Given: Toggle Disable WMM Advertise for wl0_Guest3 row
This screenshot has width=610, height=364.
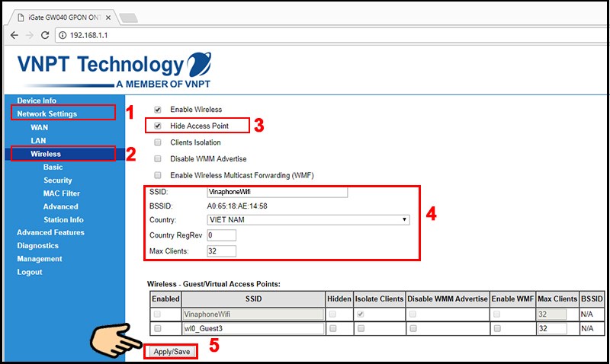Looking at the screenshot, I should pos(413,329).
